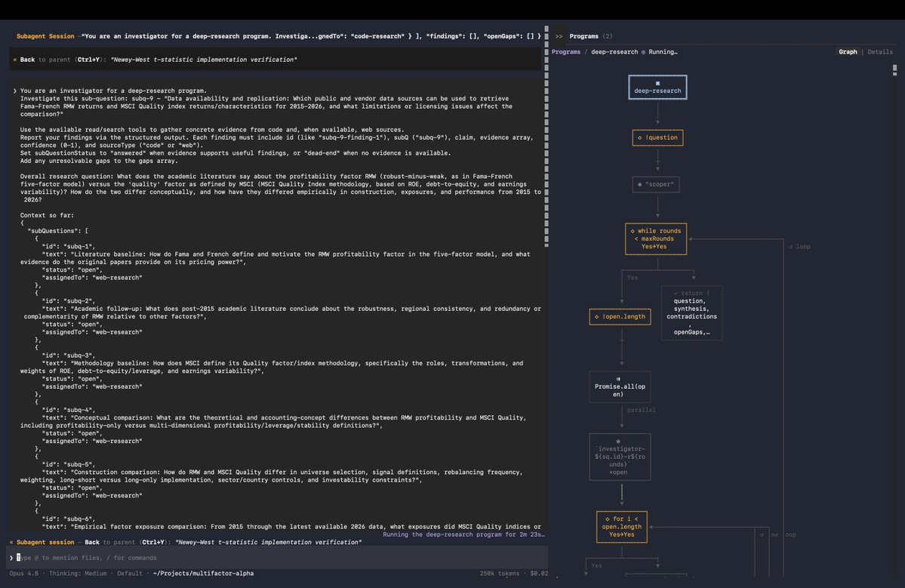905x588 pixels.
Task: Focus the message prompt input field
Action: (x=279, y=557)
